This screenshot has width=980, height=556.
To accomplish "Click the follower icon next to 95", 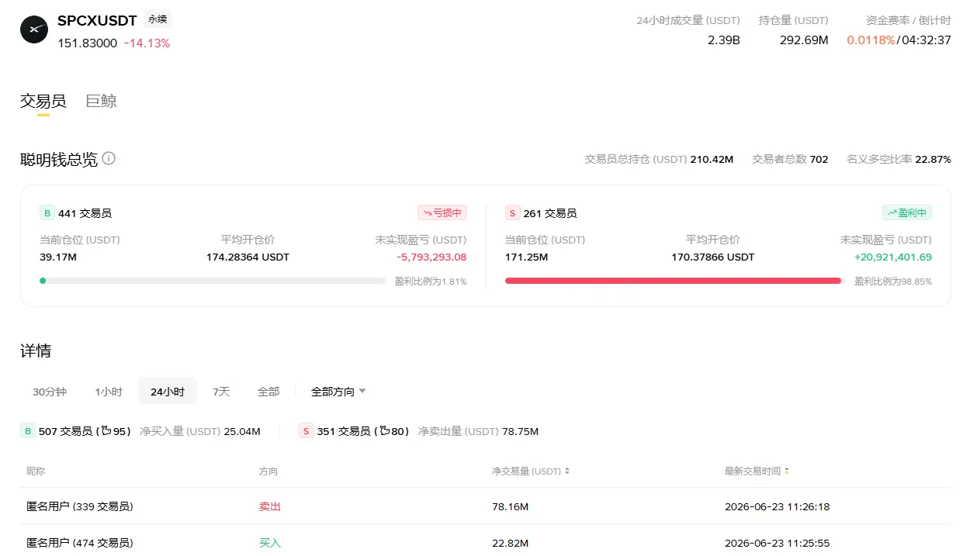I will click(106, 431).
